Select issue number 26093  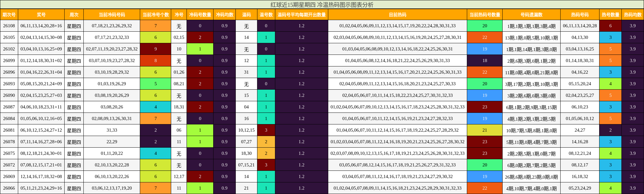9,84
